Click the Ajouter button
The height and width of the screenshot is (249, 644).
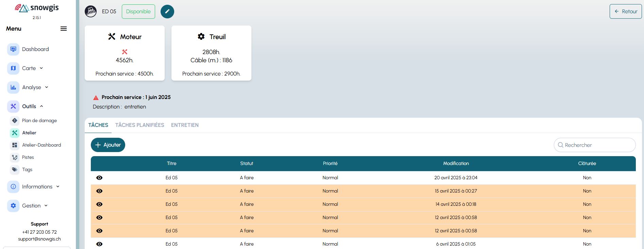pyautogui.click(x=108, y=145)
